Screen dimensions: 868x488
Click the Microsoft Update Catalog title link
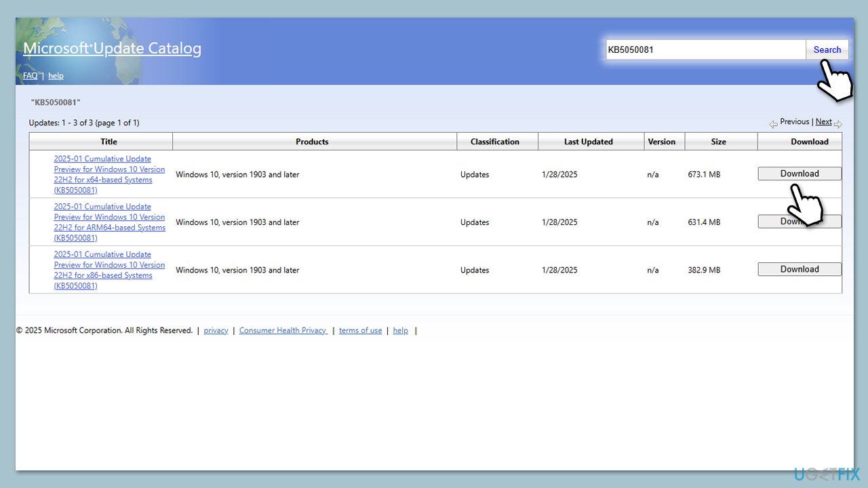click(112, 48)
